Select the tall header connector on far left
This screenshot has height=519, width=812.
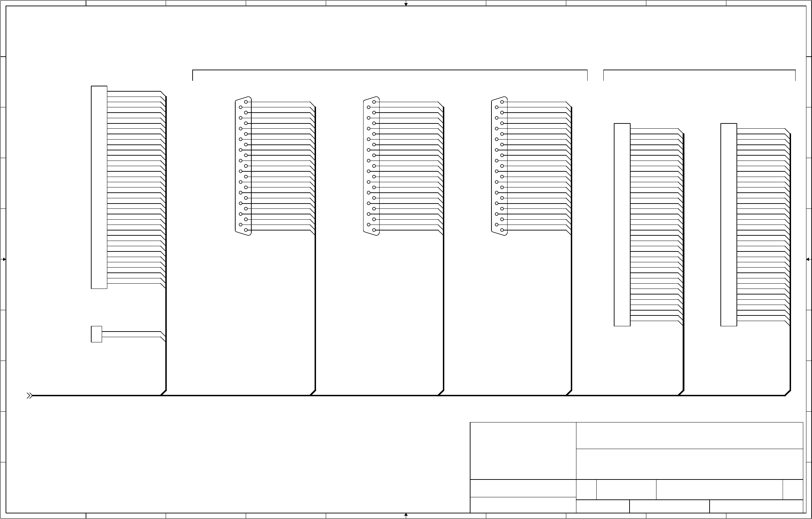(99, 187)
